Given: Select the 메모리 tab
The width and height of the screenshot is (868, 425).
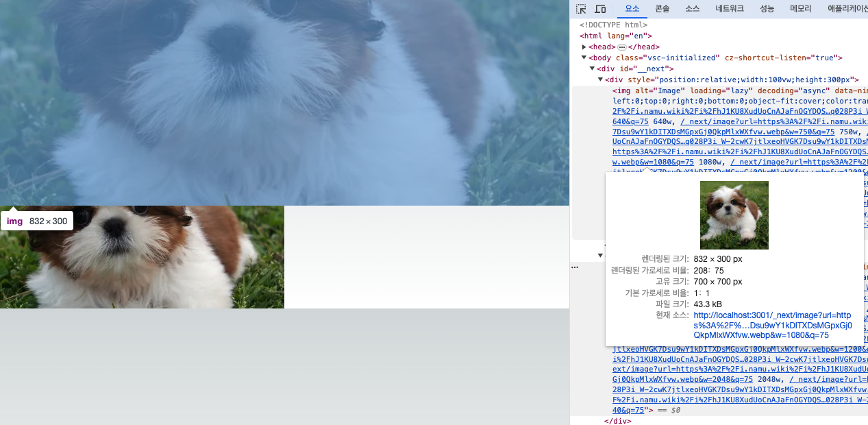Looking at the screenshot, I should point(800,9).
